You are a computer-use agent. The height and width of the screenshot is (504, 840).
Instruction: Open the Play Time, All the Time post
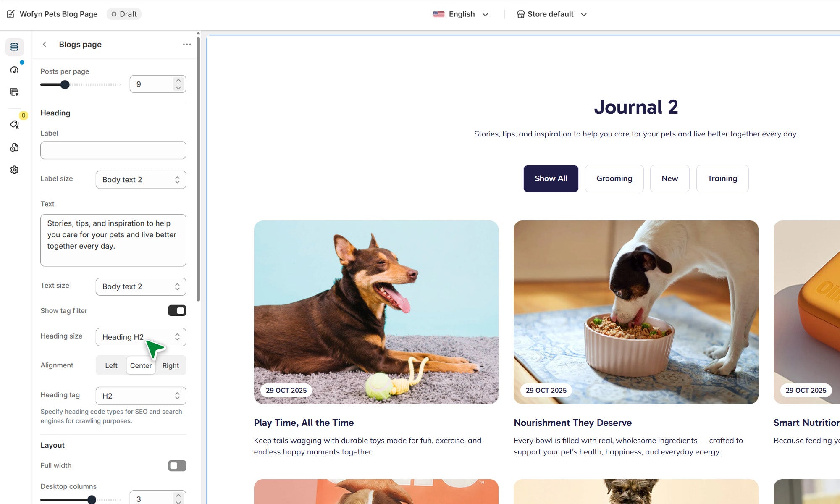[x=304, y=423]
